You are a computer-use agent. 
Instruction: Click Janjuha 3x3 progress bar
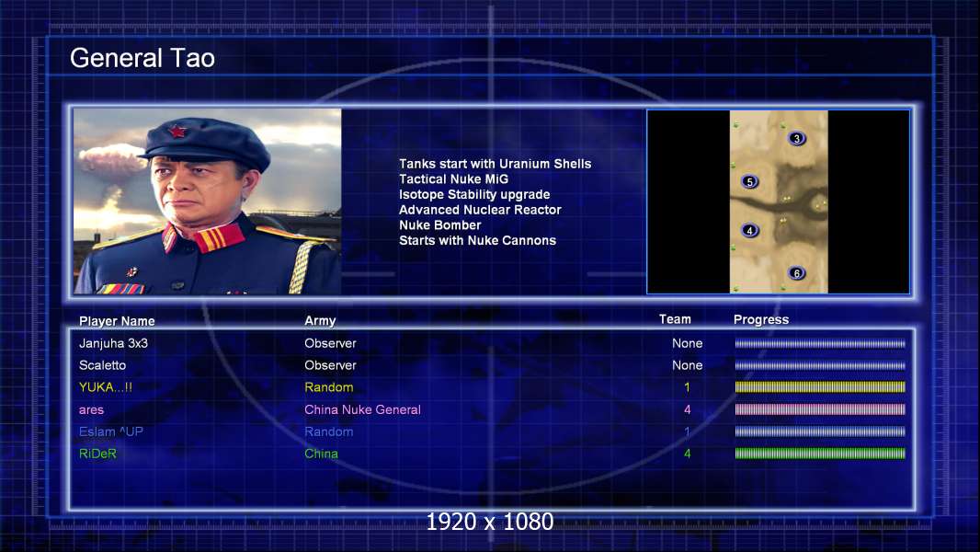[820, 343]
